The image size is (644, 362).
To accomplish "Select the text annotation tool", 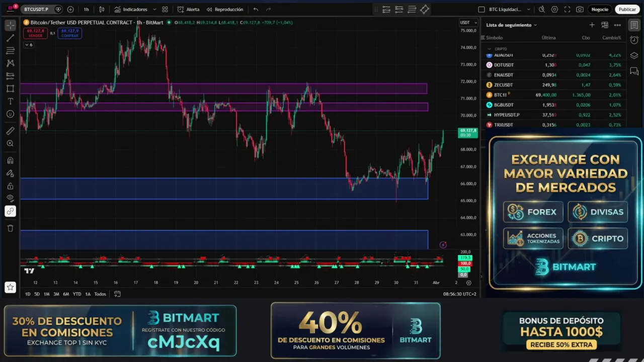I will point(10,101).
